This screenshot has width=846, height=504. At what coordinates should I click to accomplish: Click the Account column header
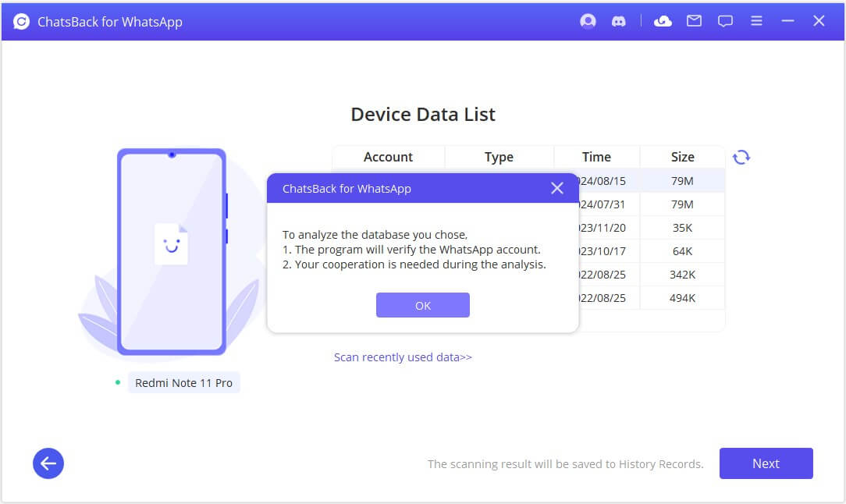point(388,157)
